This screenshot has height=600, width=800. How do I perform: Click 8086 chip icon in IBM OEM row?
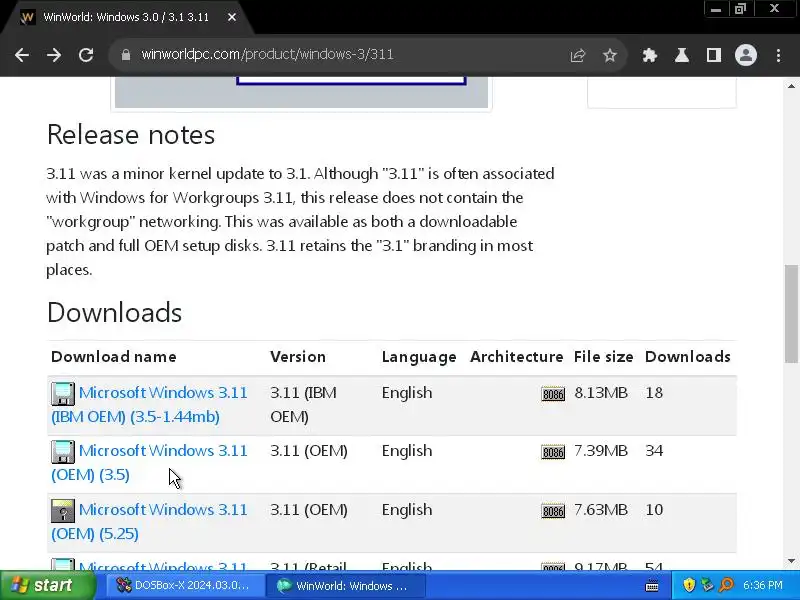coord(553,394)
